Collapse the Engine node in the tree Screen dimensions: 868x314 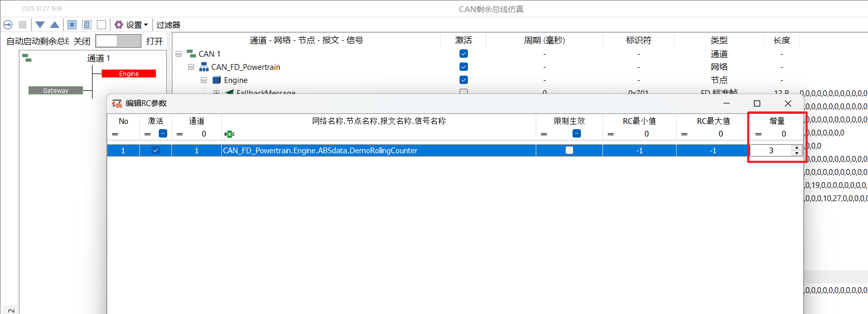coord(204,80)
